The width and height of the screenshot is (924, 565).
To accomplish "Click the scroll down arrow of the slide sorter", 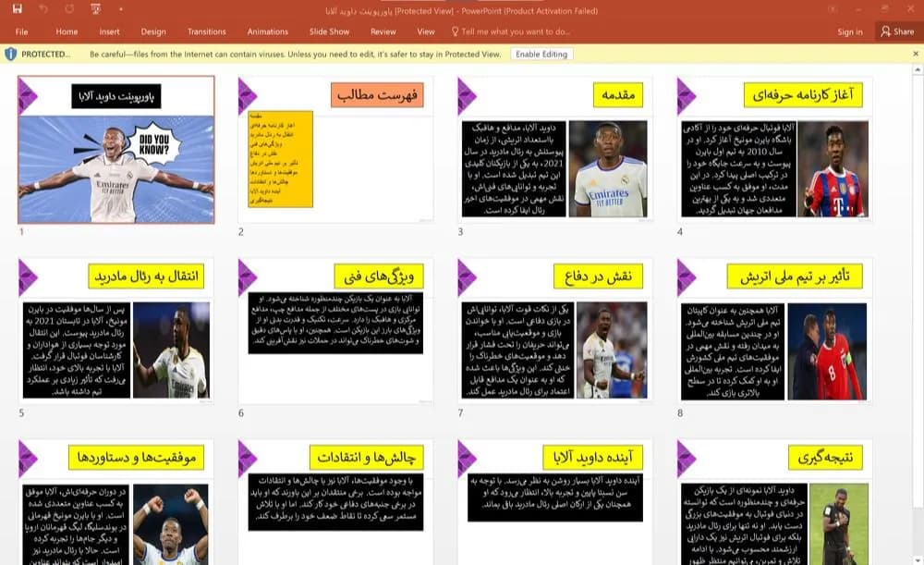I will [917, 559].
